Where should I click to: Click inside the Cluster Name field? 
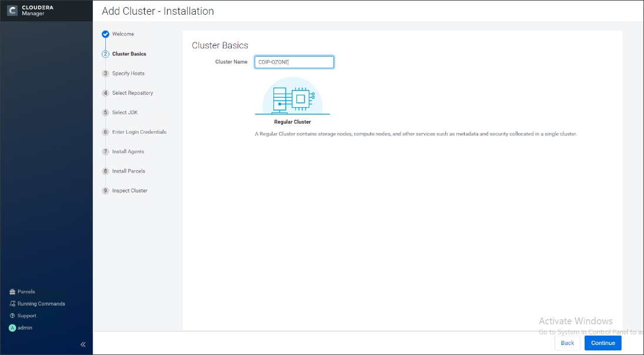pos(293,61)
